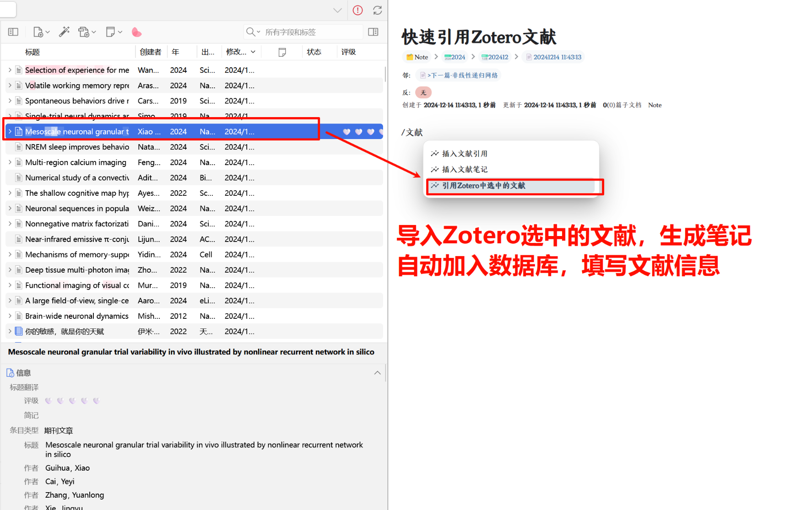Image resolution: width=812 pixels, height=510 pixels.
Task: Open the Note breadcrumb link
Action: [421, 57]
